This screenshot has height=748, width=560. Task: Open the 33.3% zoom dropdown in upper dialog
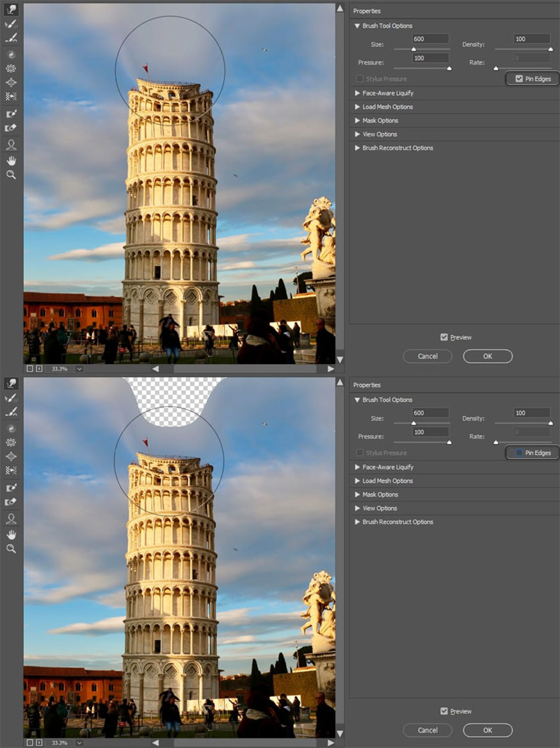click(79, 369)
